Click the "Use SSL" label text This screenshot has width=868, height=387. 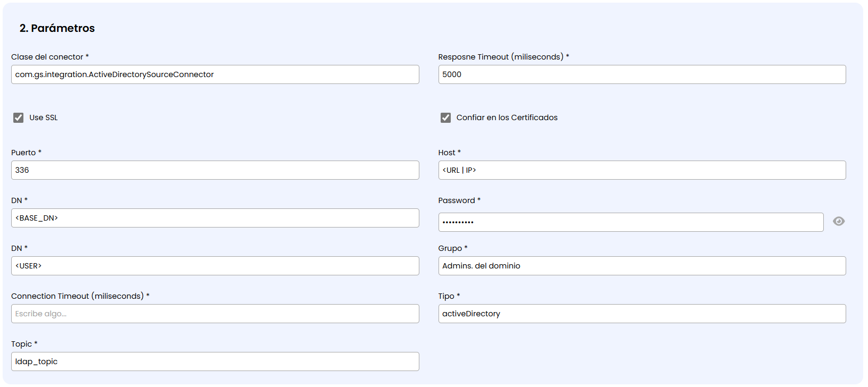[44, 117]
